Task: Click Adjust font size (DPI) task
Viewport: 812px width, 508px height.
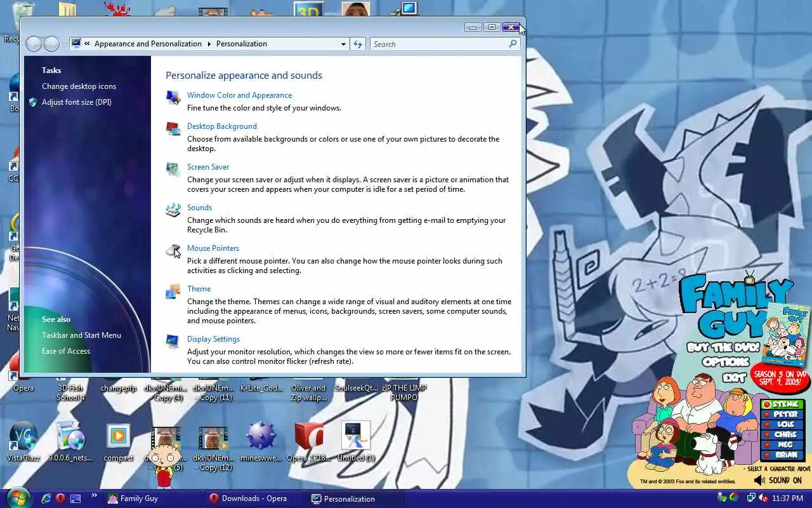Action: [77, 102]
